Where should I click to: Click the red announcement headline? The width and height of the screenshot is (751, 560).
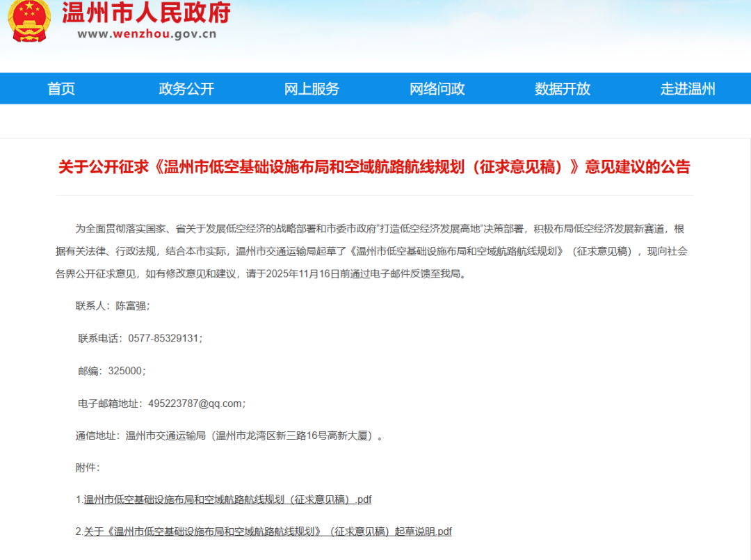coord(374,167)
